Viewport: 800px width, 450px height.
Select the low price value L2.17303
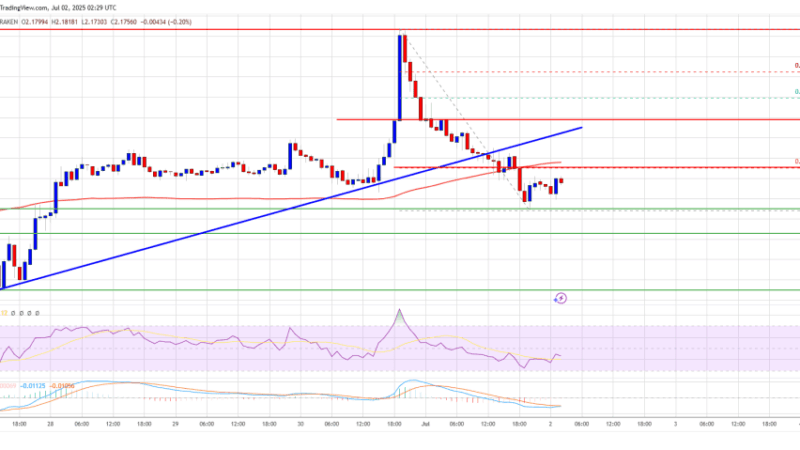coord(94,22)
